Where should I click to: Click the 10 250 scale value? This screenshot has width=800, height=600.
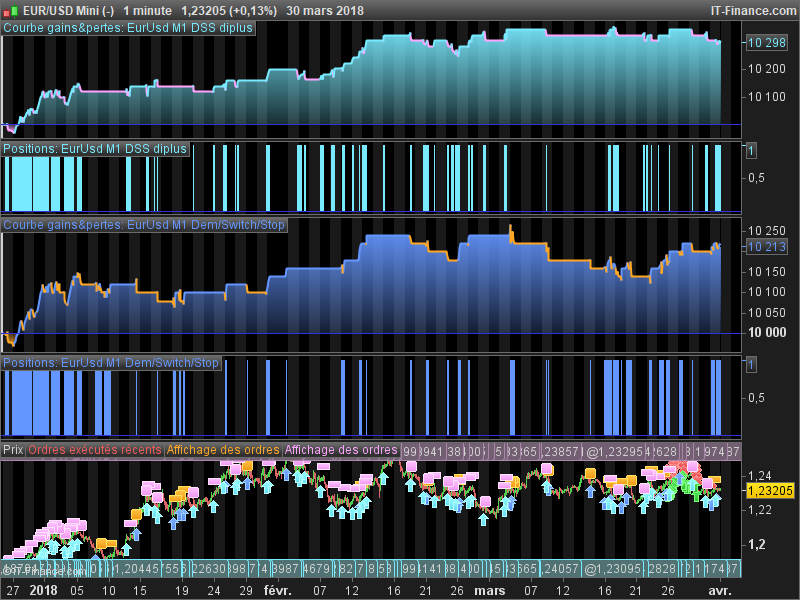(x=767, y=231)
